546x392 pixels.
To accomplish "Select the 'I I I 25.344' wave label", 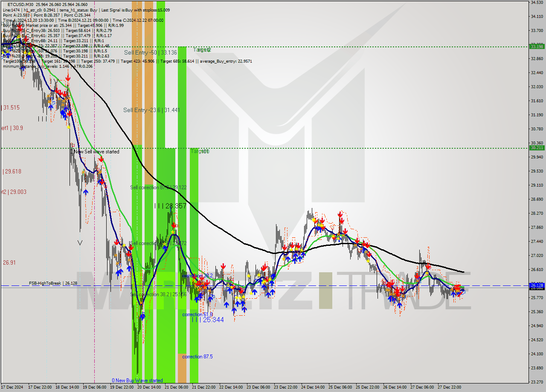I will click(207, 320).
